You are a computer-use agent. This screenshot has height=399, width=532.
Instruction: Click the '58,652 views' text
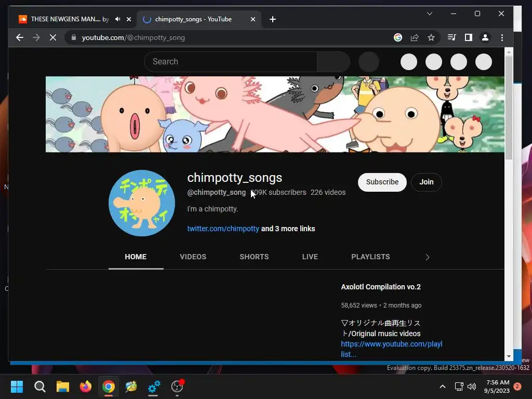pyautogui.click(x=359, y=305)
